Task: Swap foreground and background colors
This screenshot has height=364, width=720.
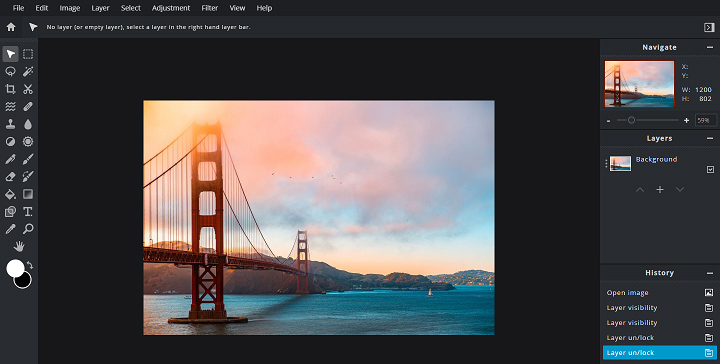Action: (30, 265)
